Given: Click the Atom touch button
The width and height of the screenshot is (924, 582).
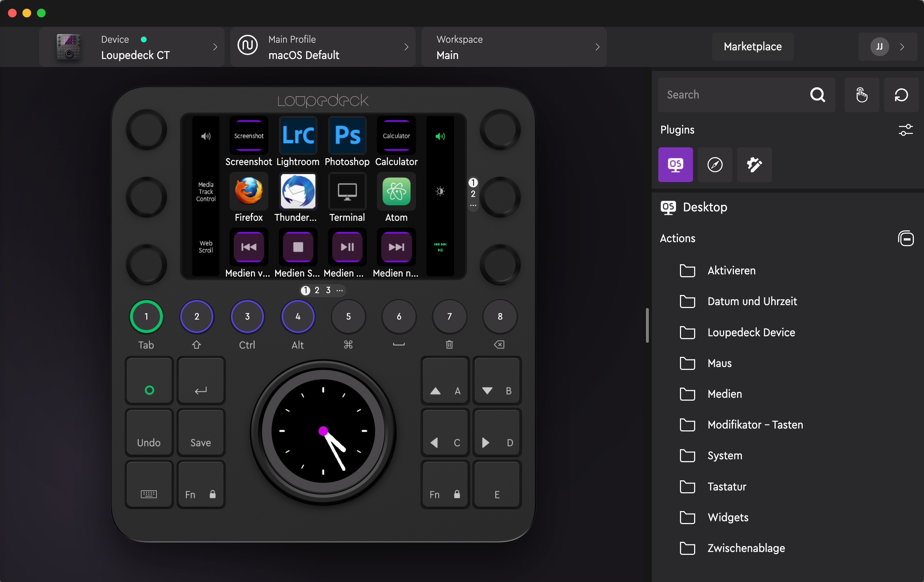Looking at the screenshot, I should click(x=396, y=191).
